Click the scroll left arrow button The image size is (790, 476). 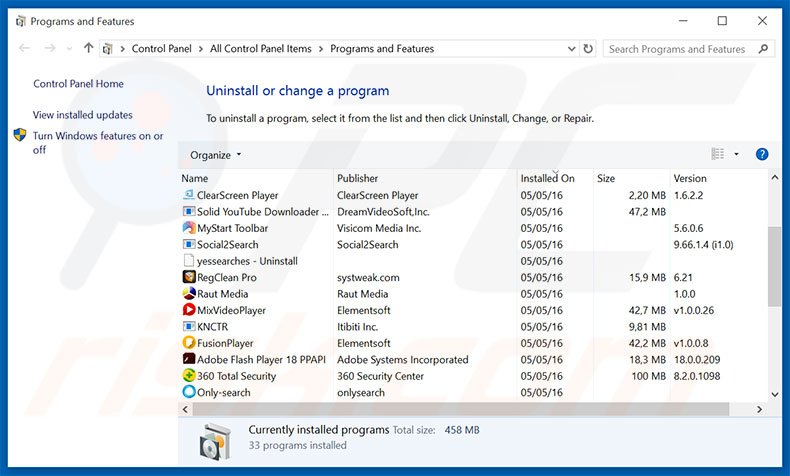185,409
